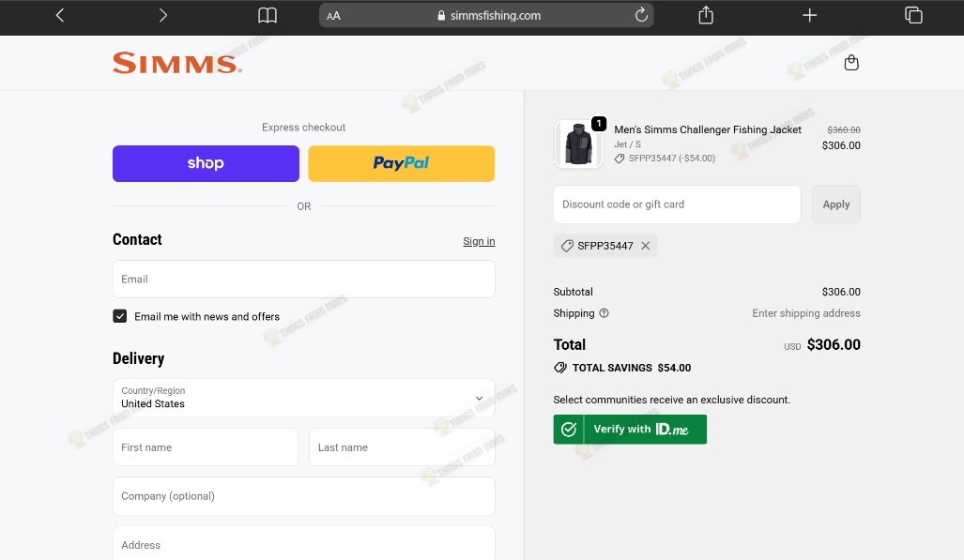Click the Men's Simms Challenger Fishing Jacket title
The width and height of the screenshot is (964, 560).
click(x=708, y=129)
